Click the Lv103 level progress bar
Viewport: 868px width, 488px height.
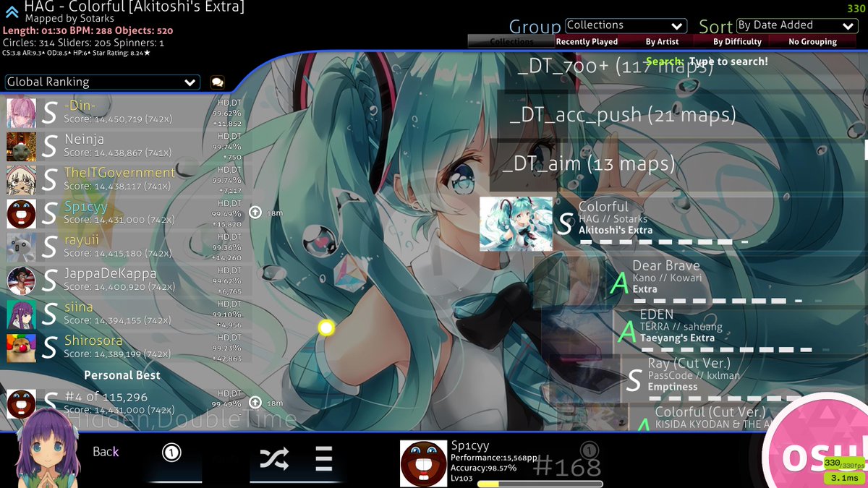tap(540, 484)
